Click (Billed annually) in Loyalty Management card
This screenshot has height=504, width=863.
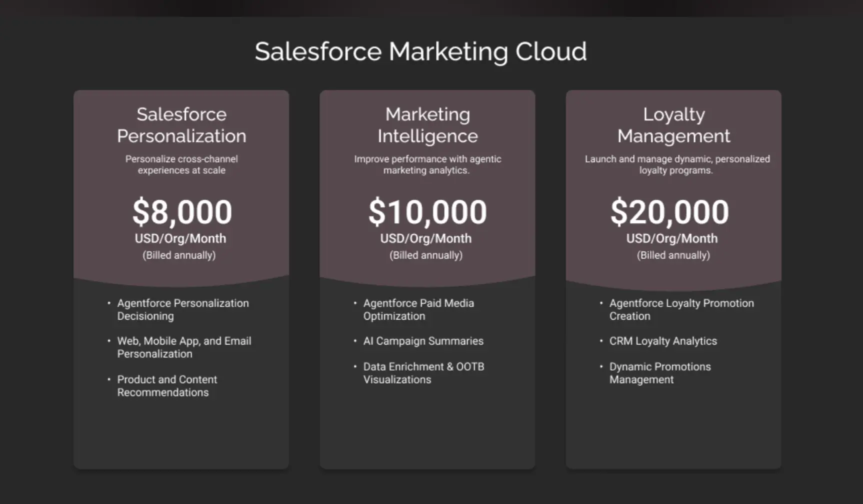(673, 255)
